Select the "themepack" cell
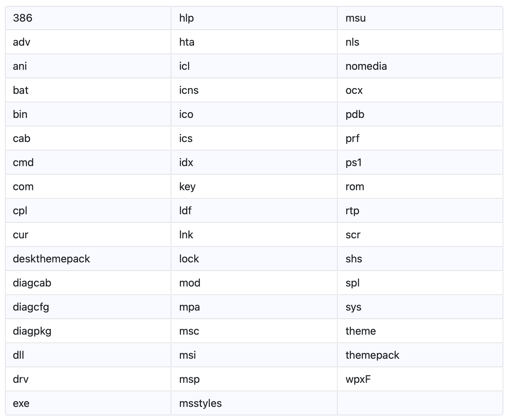Image resolution: width=509 pixels, height=420 pixels. pos(372,355)
